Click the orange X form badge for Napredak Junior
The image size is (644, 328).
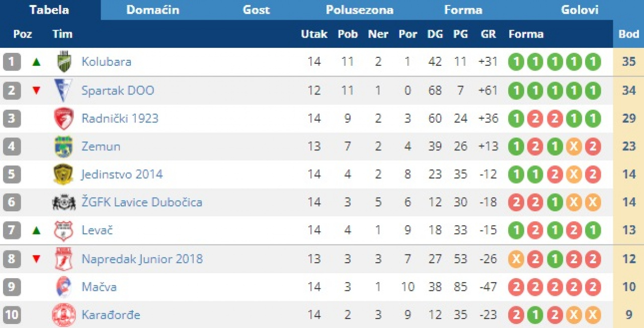click(x=516, y=259)
